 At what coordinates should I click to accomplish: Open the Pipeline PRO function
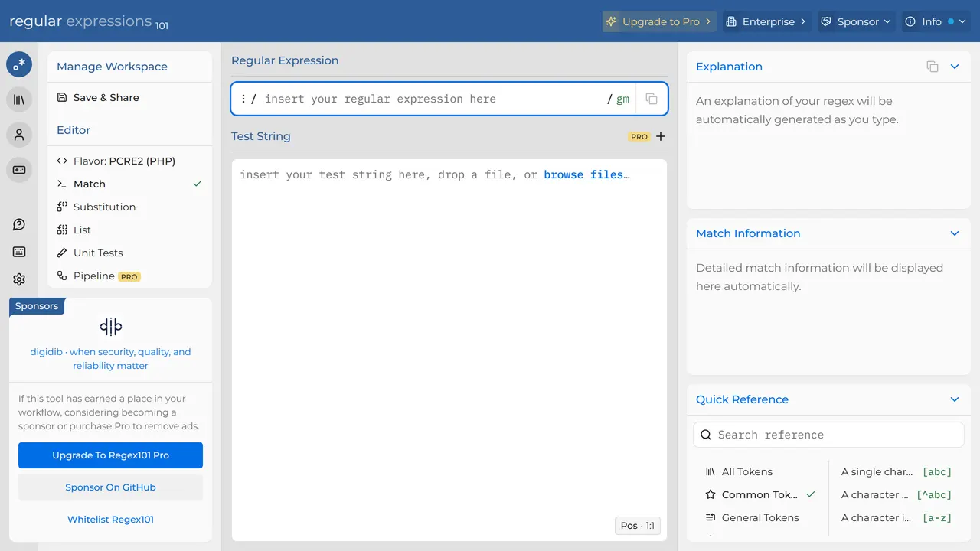pyautogui.click(x=129, y=275)
